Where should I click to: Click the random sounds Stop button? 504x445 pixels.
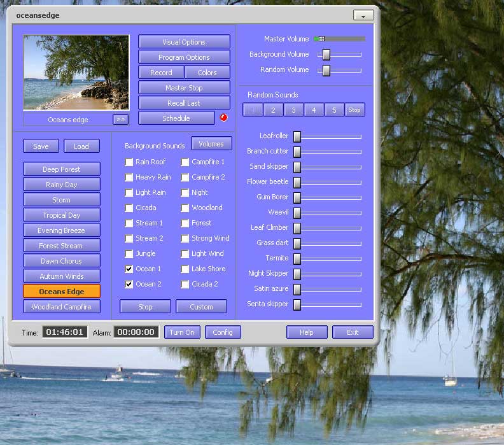pyautogui.click(x=354, y=110)
